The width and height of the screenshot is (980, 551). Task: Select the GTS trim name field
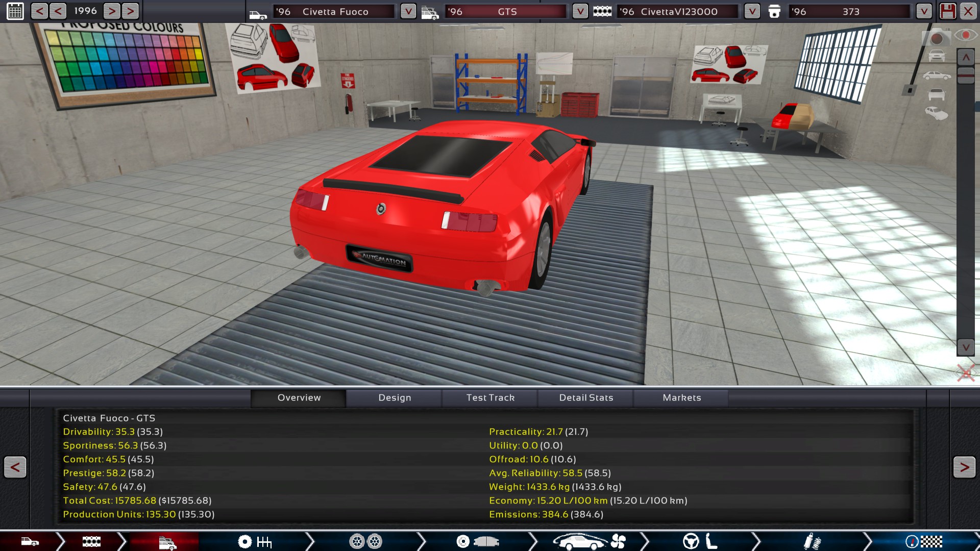tap(506, 11)
